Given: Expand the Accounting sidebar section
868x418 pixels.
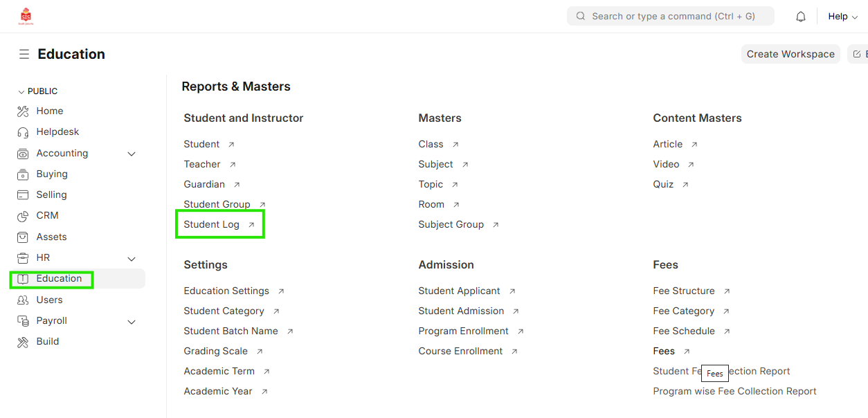Looking at the screenshot, I should (132, 154).
